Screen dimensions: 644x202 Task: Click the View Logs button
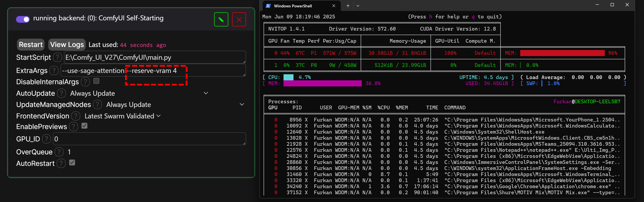tap(67, 45)
